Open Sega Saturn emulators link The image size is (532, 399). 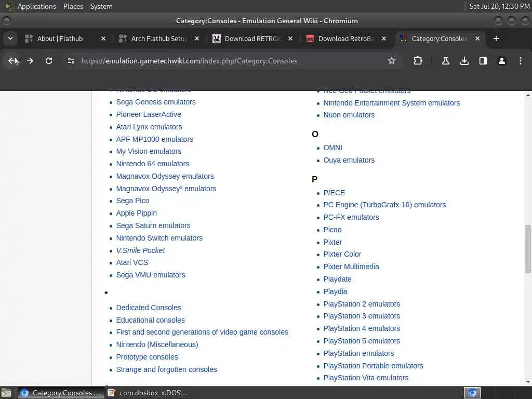(153, 225)
